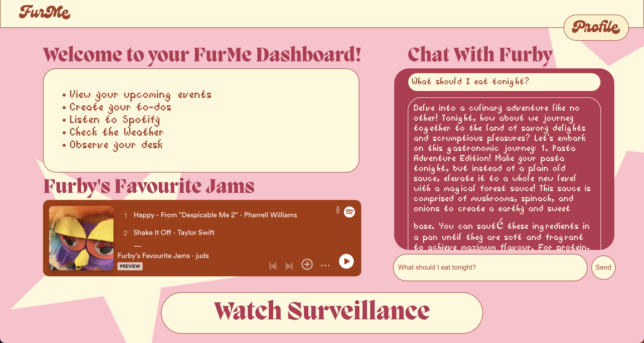Click the PREVIEW badge

pyautogui.click(x=130, y=266)
